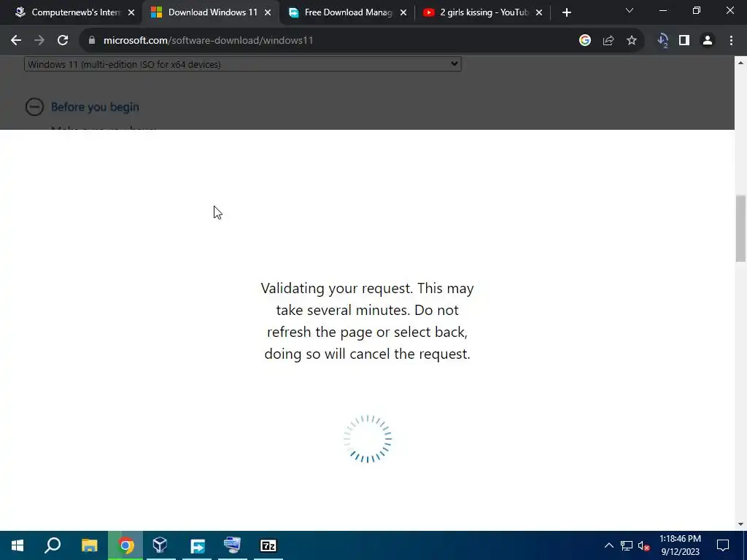The width and height of the screenshot is (747, 560).
Task: Close the Download Windows 11 tab
Action: [x=268, y=13]
